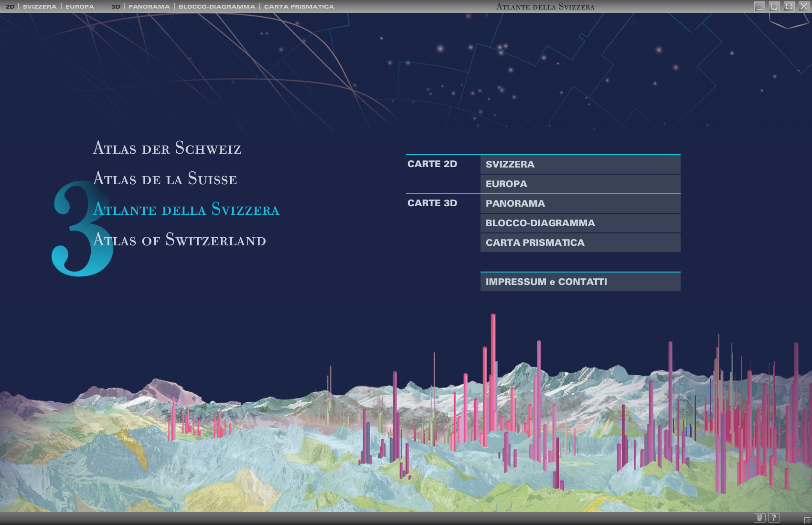This screenshot has height=525, width=812.
Task: Launch the PANORAMA 3D map button
Action: (x=580, y=203)
